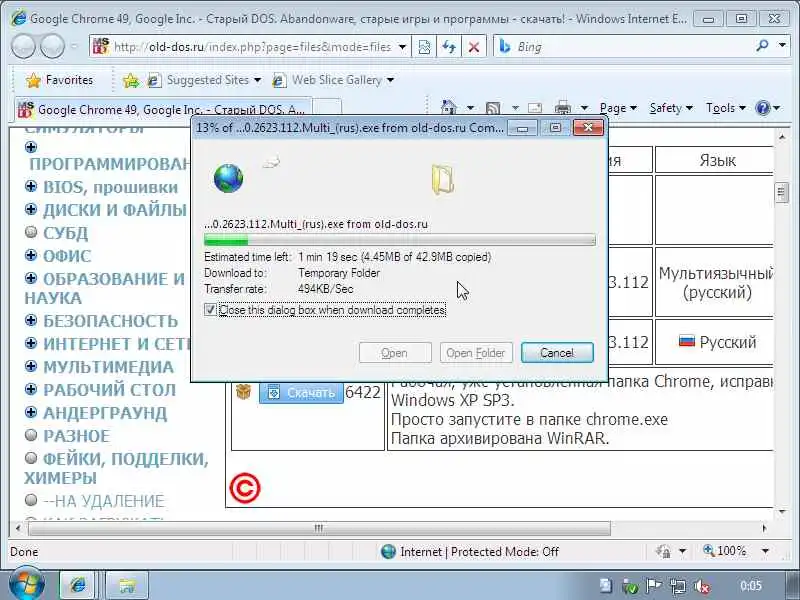Expand the АНДЕРГРАУНД category
Viewport: 800px width, 600px height.
tap(31, 412)
